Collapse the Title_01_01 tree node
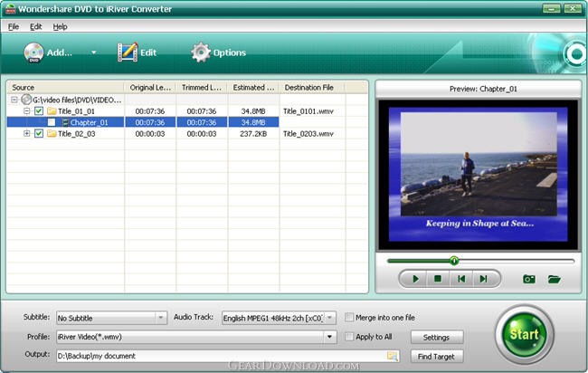This screenshot has height=373, width=588. [26, 111]
